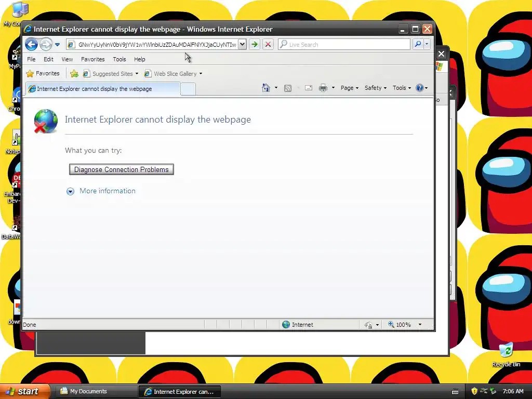Click the 100% zoom level button

coord(400,325)
